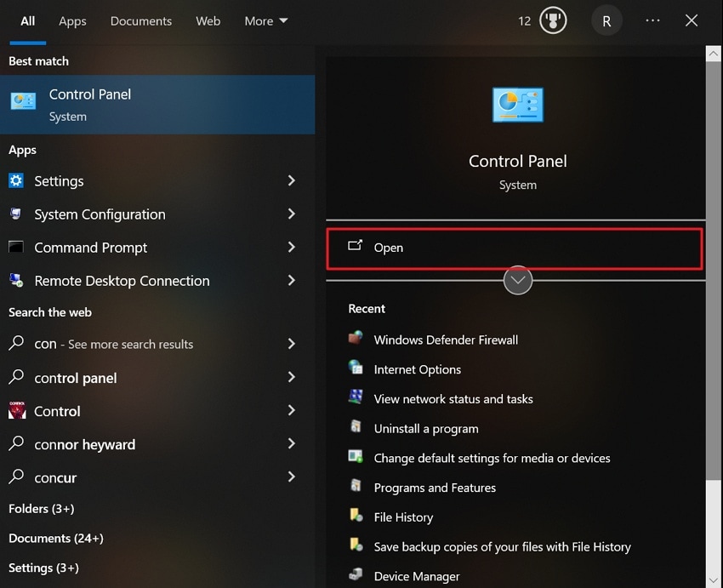This screenshot has height=588, width=723.
Task: Click the Device Manager icon
Action: [x=356, y=574]
